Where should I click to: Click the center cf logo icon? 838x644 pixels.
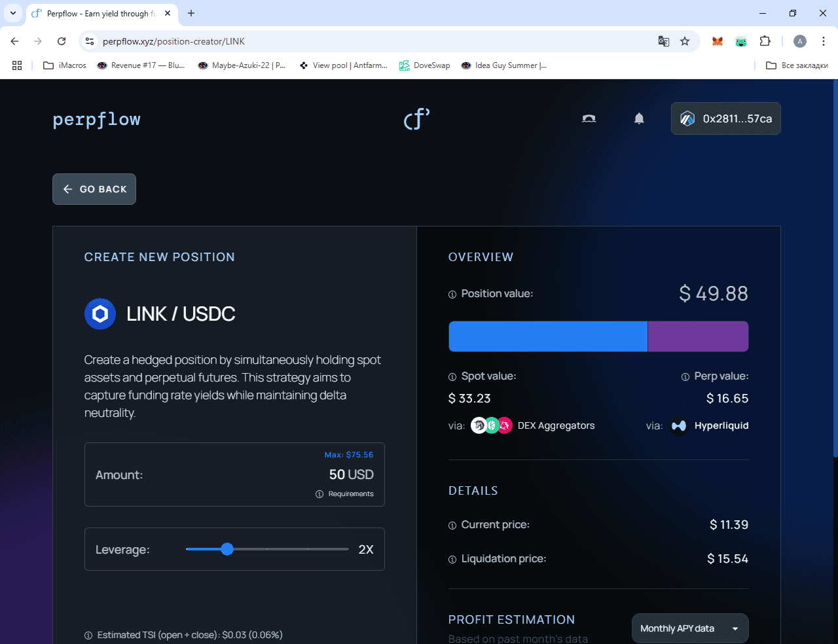tap(417, 118)
